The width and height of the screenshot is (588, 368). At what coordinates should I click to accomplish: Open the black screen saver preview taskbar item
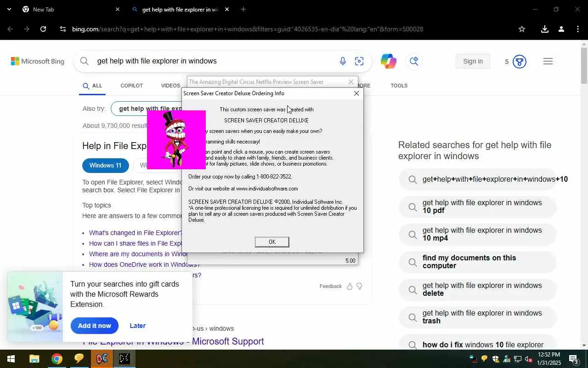(124, 359)
